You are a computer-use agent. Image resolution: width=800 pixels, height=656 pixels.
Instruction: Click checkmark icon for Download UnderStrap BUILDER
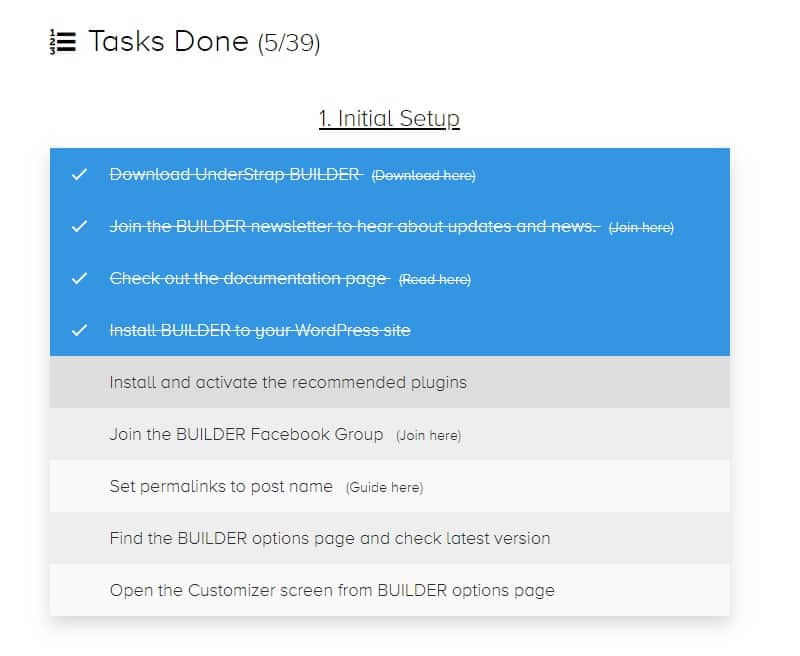click(x=80, y=175)
